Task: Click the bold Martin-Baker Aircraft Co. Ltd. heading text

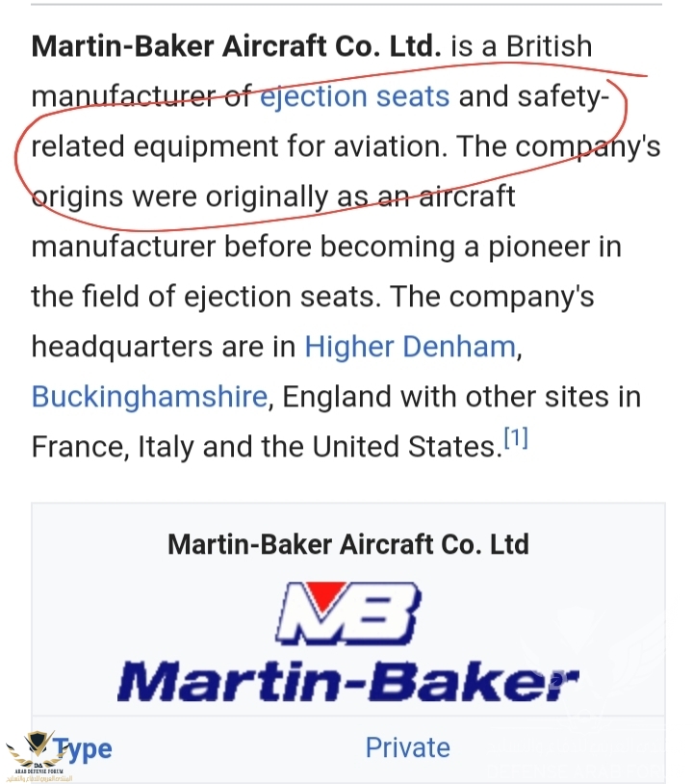Action: tap(237, 46)
